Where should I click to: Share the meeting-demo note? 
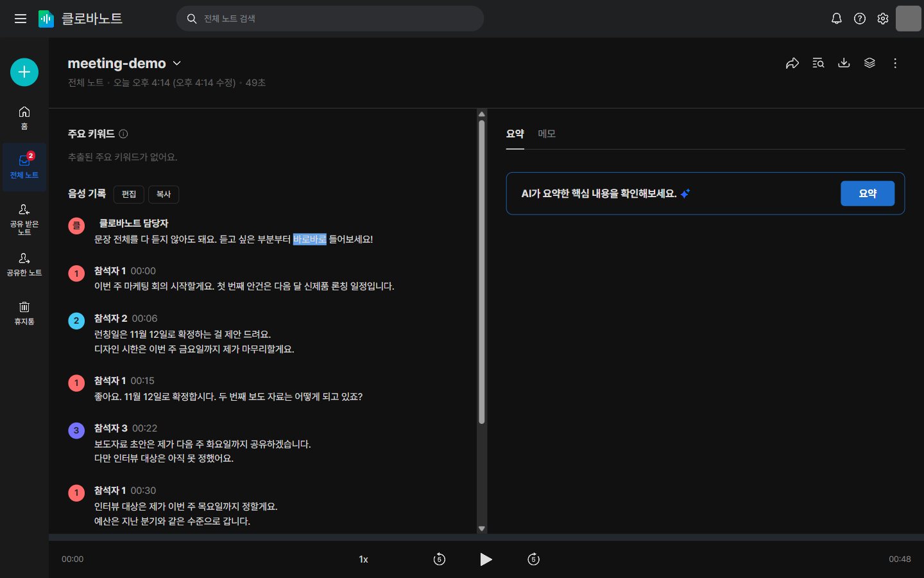coord(792,63)
